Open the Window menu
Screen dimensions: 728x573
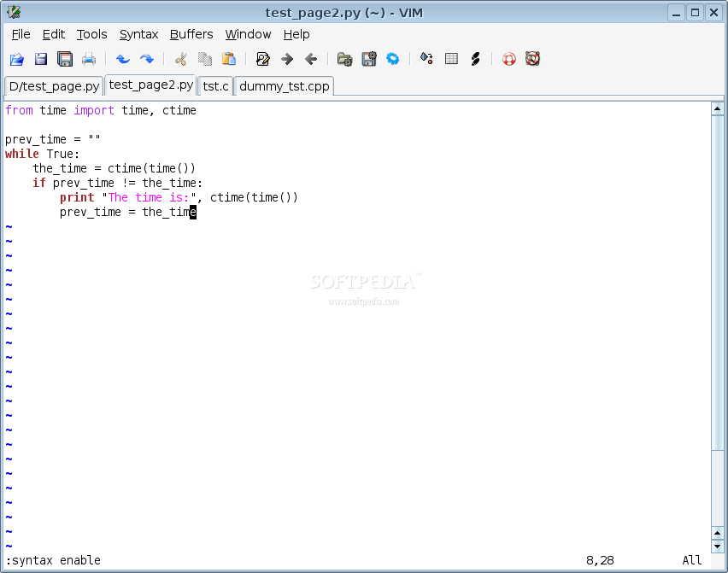pos(248,34)
